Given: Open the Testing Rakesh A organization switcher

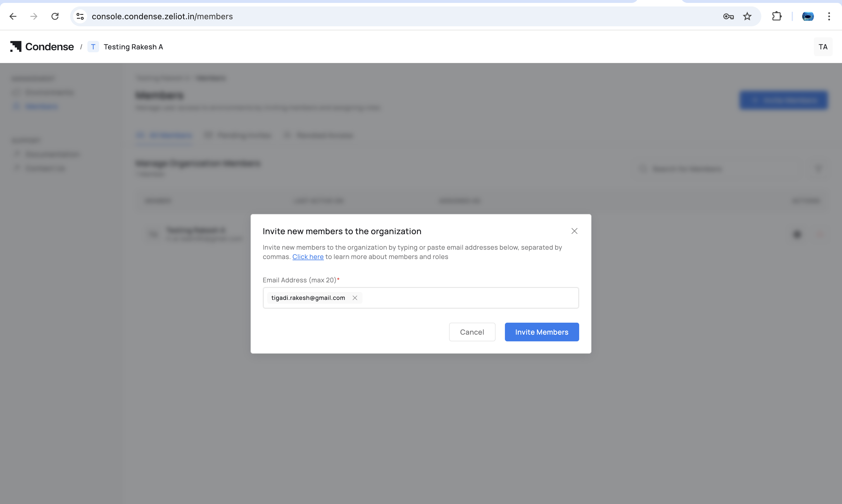Looking at the screenshot, I should pos(133,47).
